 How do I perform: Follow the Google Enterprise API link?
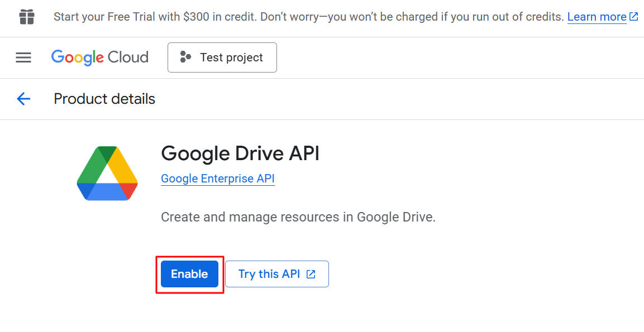click(217, 179)
